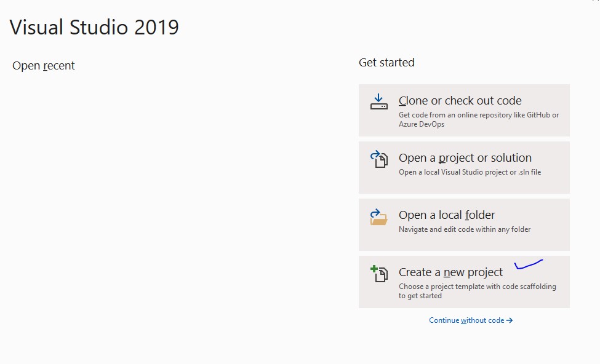Click the Navigate and edit code description
The width and height of the screenshot is (600, 364).
coord(464,229)
